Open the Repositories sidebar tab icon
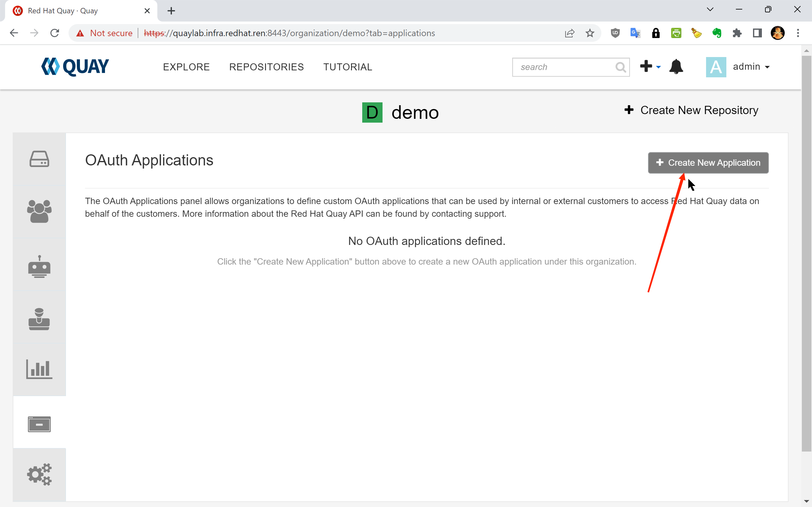The width and height of the screenshot is (812, 507). tap(39, 159)
